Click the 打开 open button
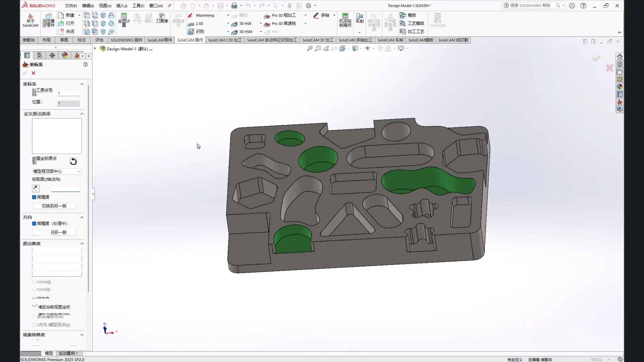This screenshot has width=644, height=362. coord(66,23)
